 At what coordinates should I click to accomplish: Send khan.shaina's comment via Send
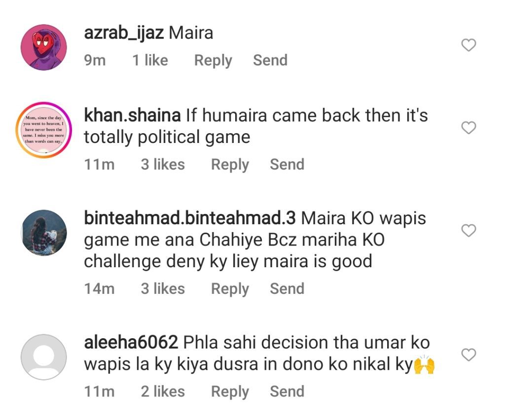[x=287, y=164]
